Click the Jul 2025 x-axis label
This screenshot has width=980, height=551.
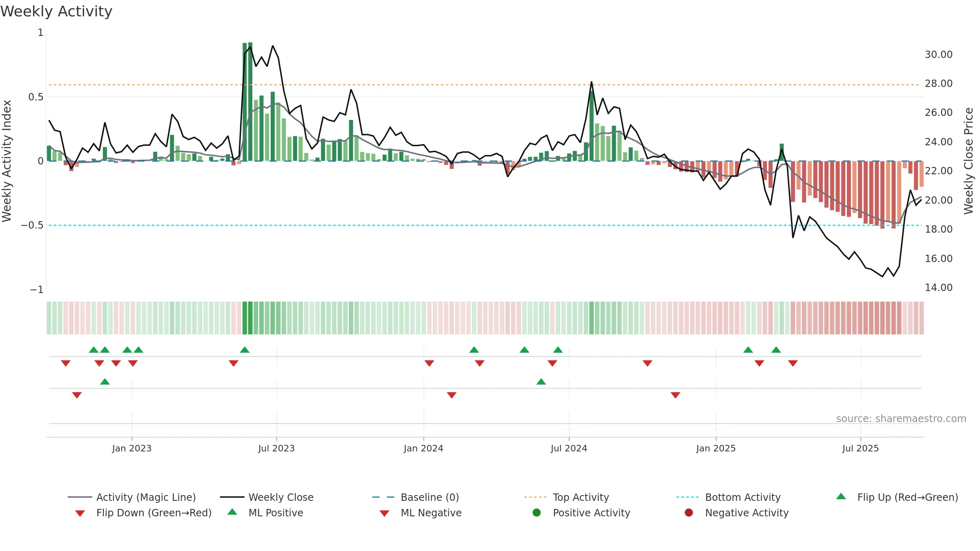[860, 448]
